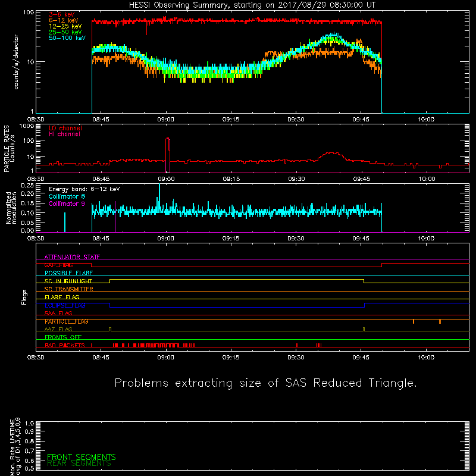Select the 6-12 keV legend label

[x=64, y=20]
